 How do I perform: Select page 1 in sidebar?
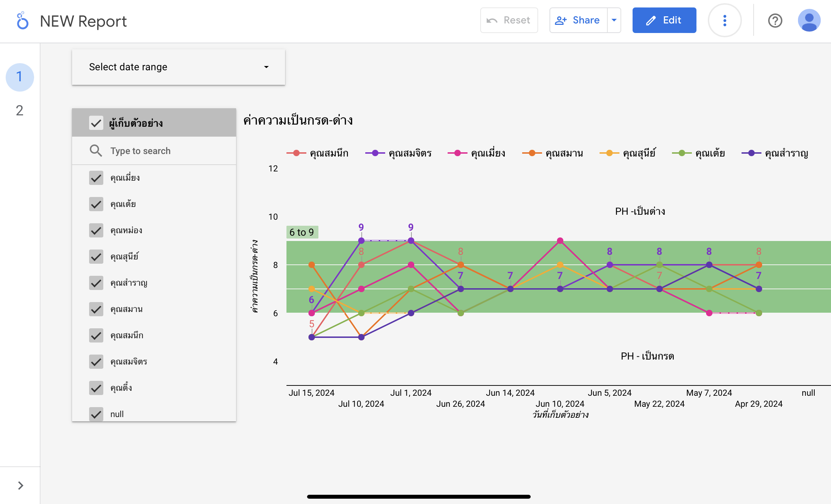(x=20, y=77)
